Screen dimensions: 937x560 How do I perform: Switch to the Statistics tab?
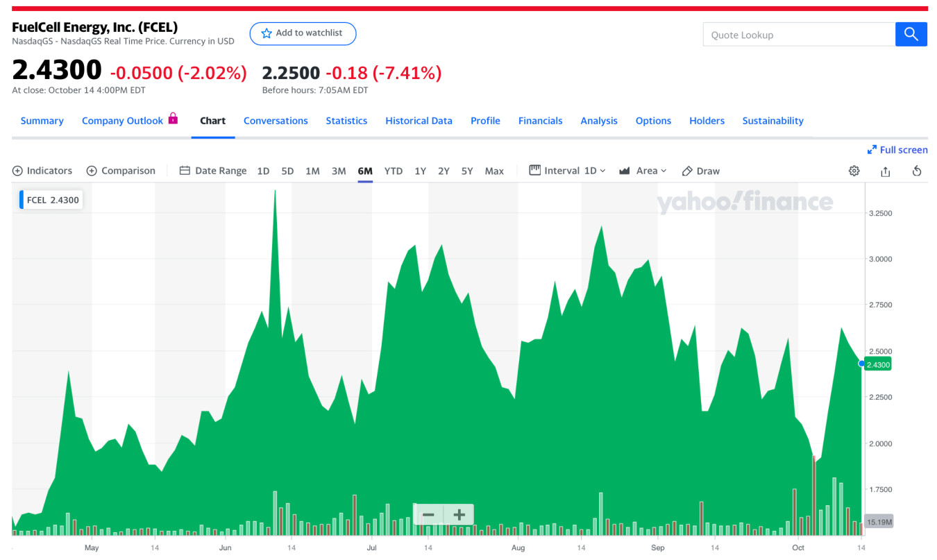pyautogui.click(x=346, y=121)
